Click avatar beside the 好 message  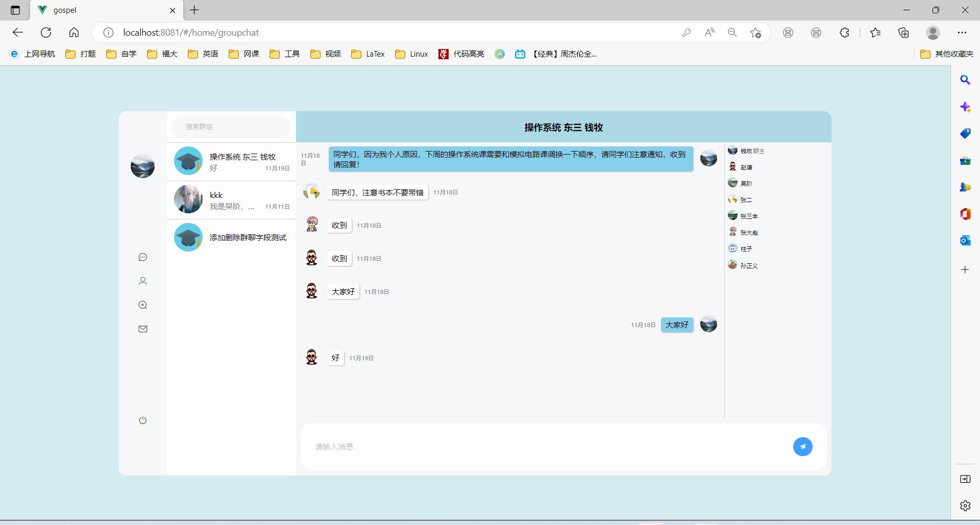311,357
